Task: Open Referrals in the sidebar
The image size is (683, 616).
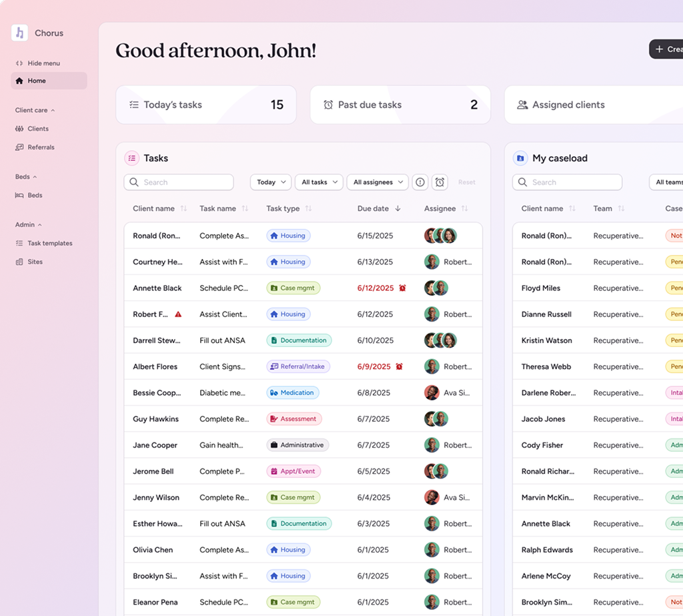Action: click(x=35, y=147)
